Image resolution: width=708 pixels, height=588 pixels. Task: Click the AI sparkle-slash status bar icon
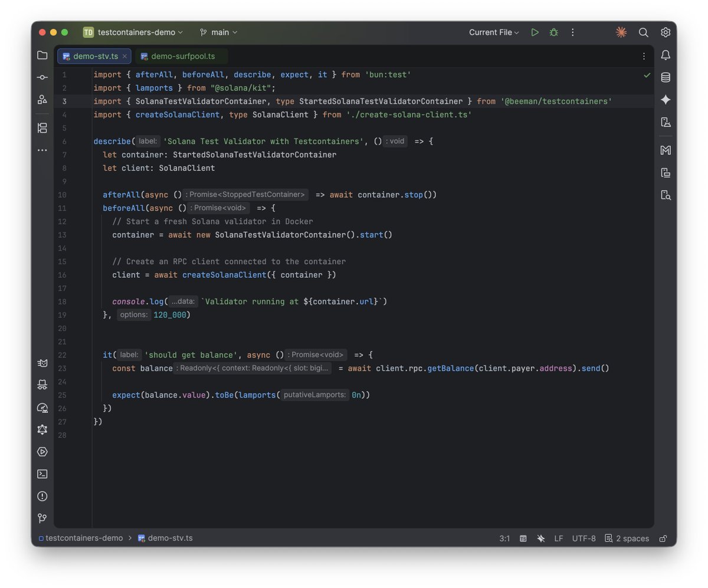tap(541, 538)
